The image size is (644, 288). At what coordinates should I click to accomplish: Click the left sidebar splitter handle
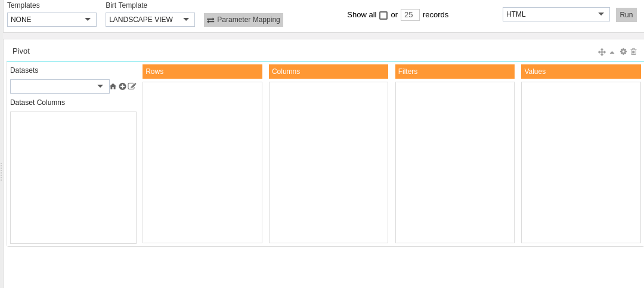coord(1,172)
